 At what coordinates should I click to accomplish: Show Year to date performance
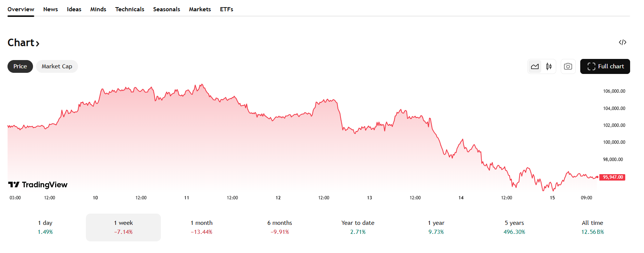[357, 227]
